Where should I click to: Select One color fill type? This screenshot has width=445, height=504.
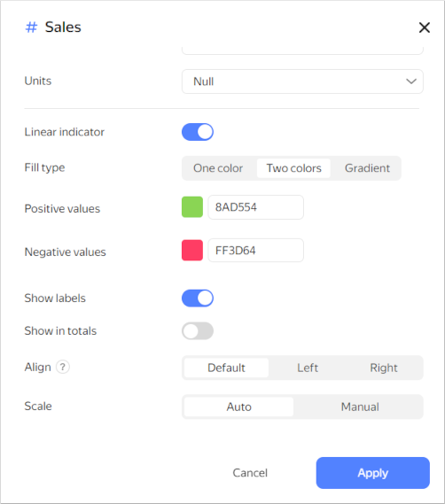pyautogui.click(x=218, y=168)
